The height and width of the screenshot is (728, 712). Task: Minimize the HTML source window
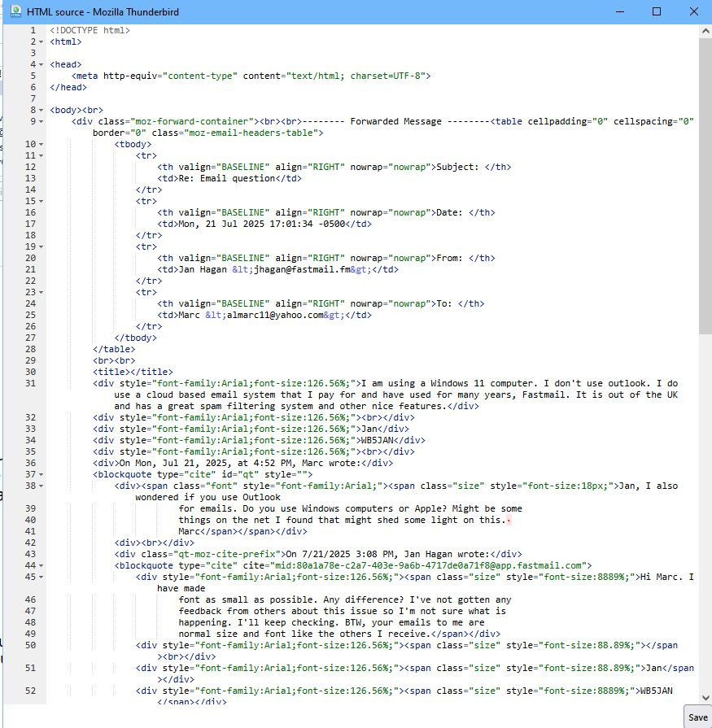click(619, 12)
